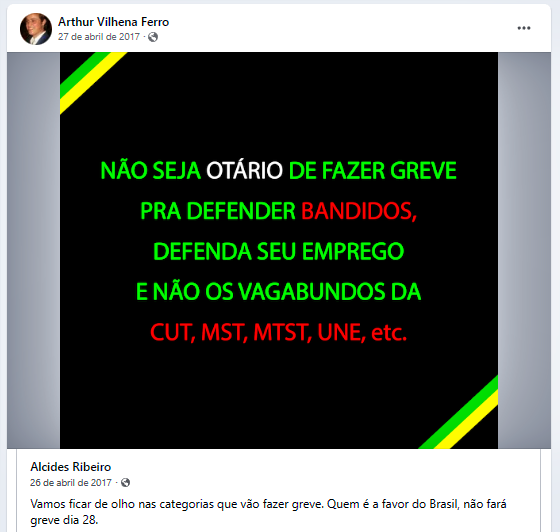Image resolution: width=560 pixels, height=532 pixels.
Task: Click the white word OTÁRIO in the image
Action: point(245,171)
